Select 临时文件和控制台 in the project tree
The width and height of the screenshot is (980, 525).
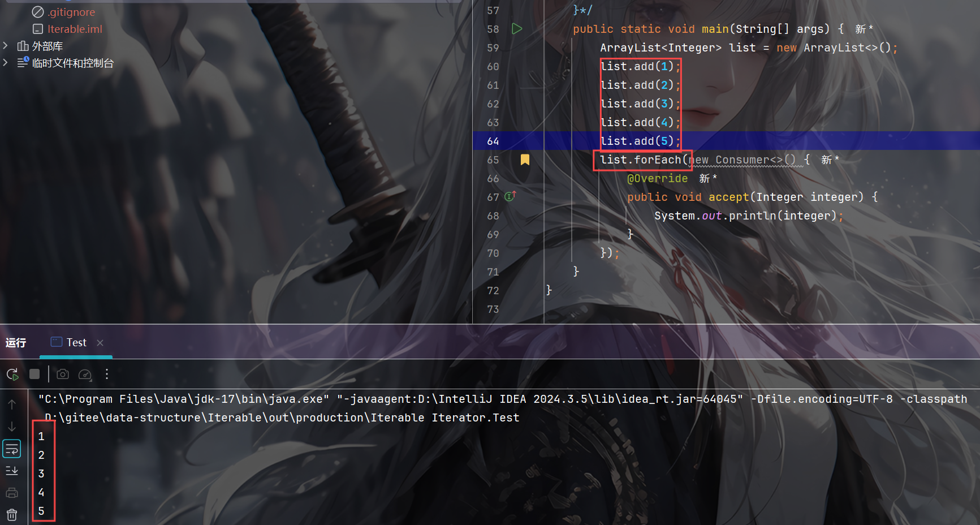(73, 63)
